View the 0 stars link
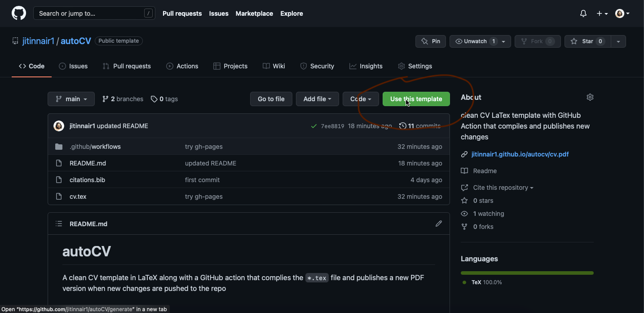This screenshot has height=313, width=644. (x=477, y=201)
